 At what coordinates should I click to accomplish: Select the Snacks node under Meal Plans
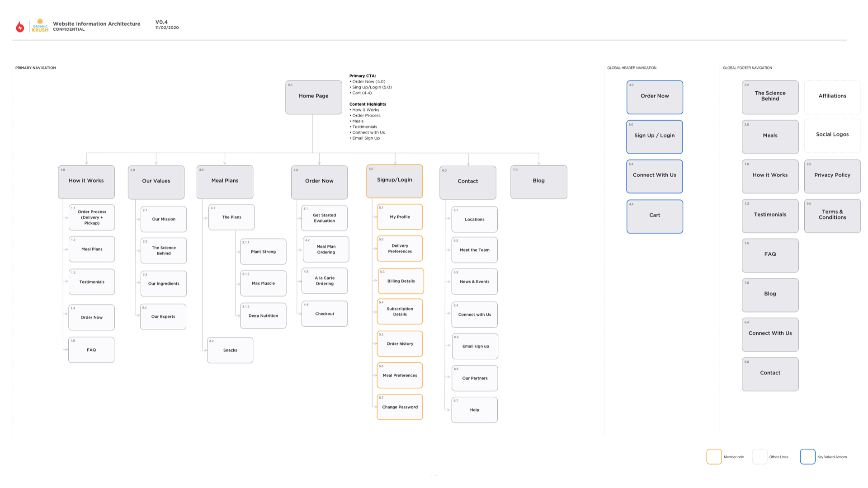click(x=230, y=350)
